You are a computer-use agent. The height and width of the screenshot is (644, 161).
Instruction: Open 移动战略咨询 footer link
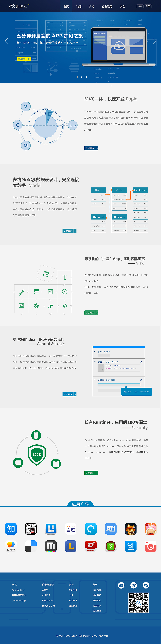coord(48,606)
